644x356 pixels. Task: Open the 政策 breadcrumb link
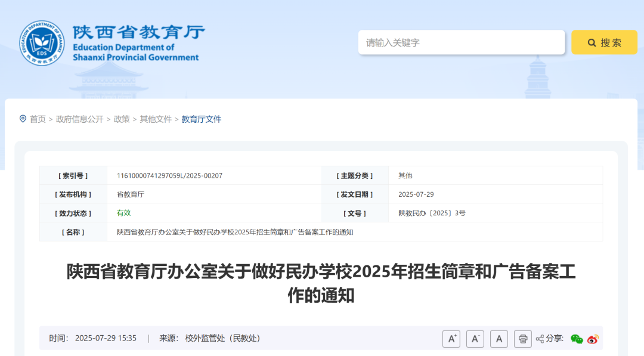pyautogui.click(x=121, y=119)
